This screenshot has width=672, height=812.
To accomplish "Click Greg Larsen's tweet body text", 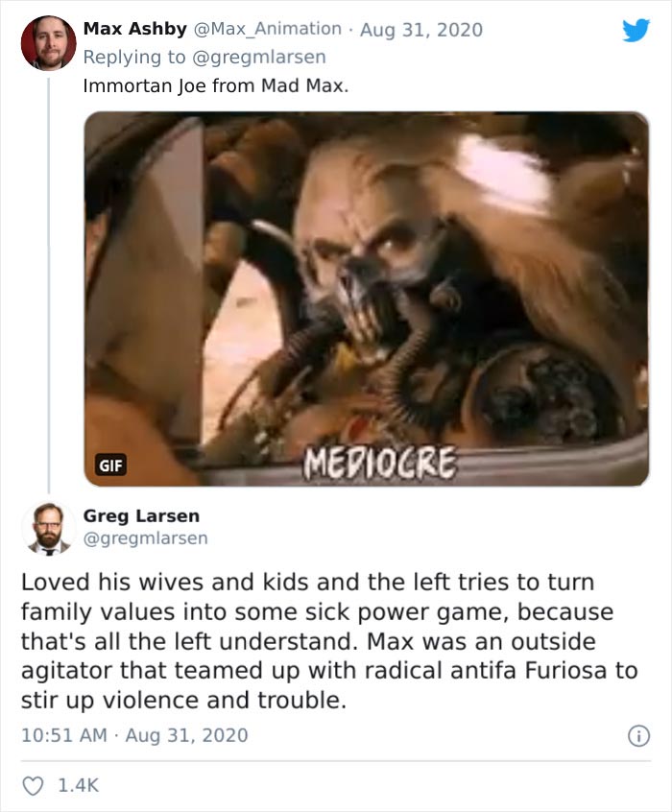I will (x=329, y=641).
